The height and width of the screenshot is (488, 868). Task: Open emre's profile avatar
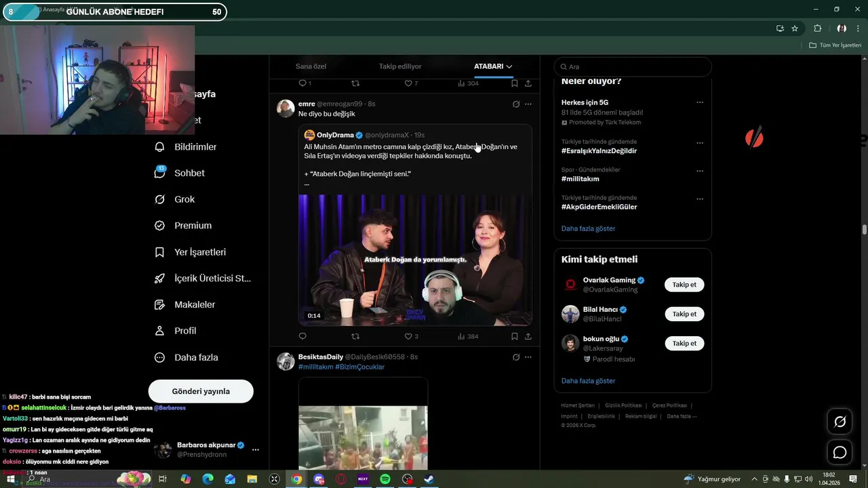click(x=285, y=108)
